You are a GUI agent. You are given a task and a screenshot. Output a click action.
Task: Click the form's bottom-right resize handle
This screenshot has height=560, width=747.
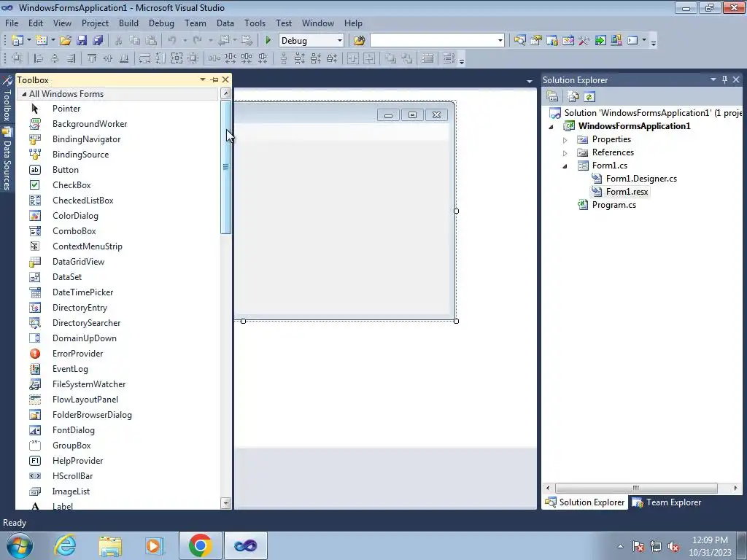pos(457,322)
